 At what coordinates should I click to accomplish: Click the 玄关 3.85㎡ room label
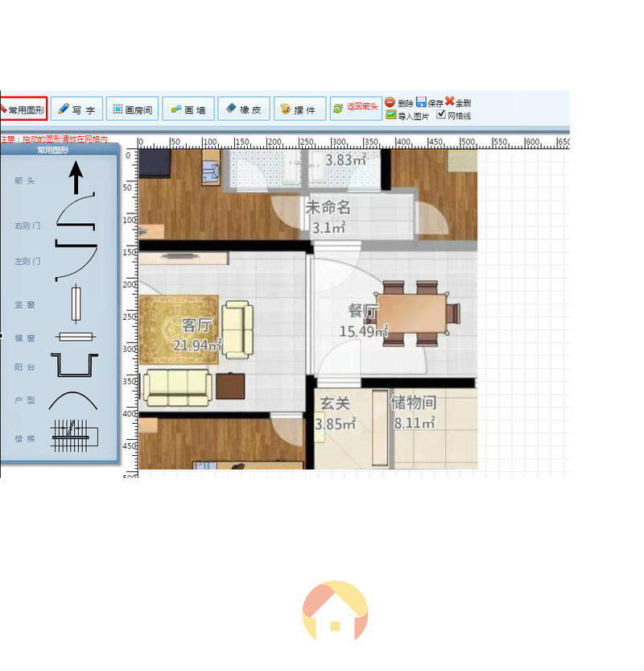(x=335, y=413)
